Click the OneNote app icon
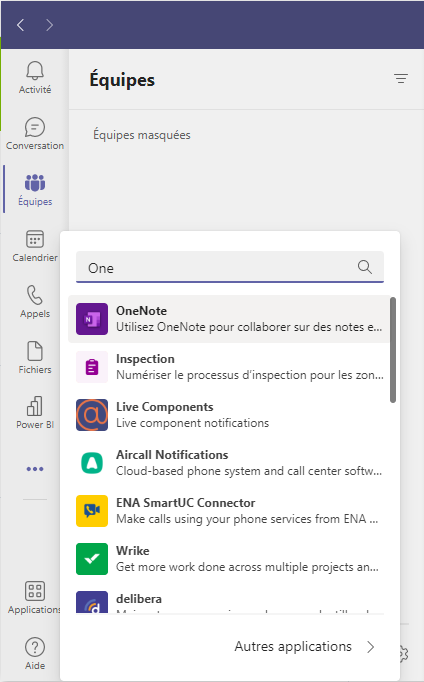 tap(92, 319)
